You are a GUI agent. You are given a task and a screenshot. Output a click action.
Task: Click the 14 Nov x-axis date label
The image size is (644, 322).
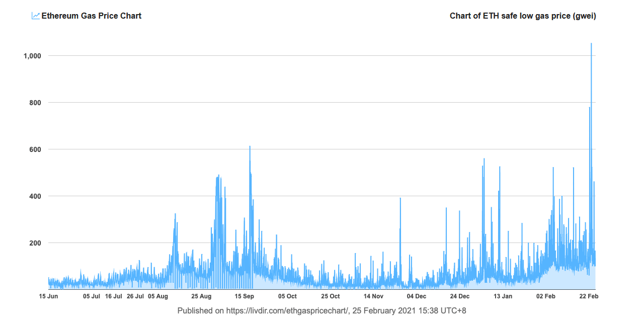(374, 296)
